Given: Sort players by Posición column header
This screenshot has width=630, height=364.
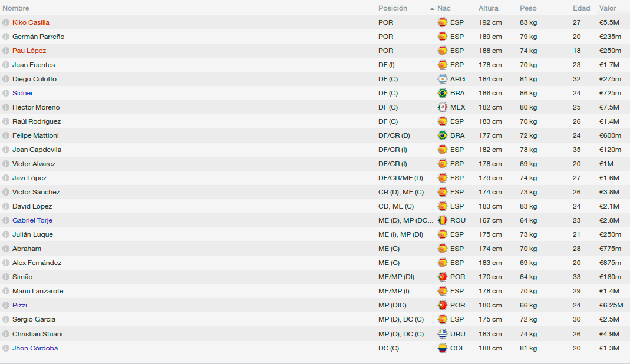Looking at the screenshot, I should (x=392, y=8).
